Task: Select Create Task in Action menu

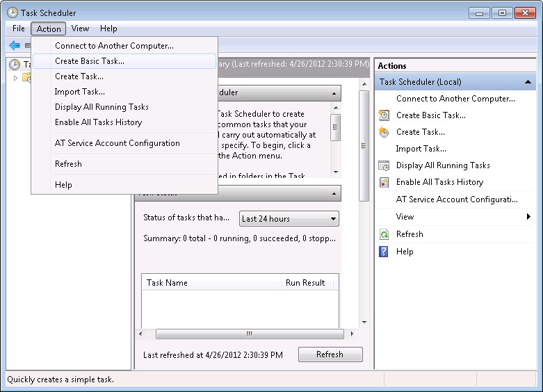Action: point(124,76)
